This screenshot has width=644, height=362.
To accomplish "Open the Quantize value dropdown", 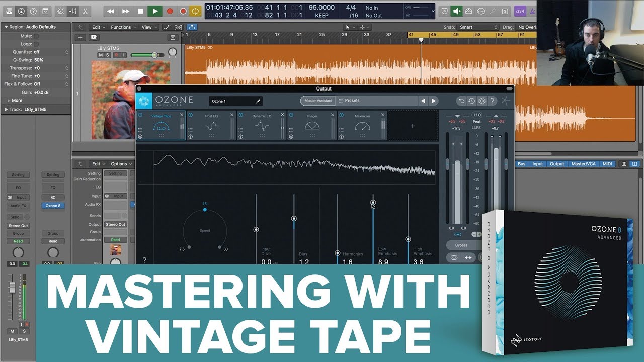I will pos(51,52).
